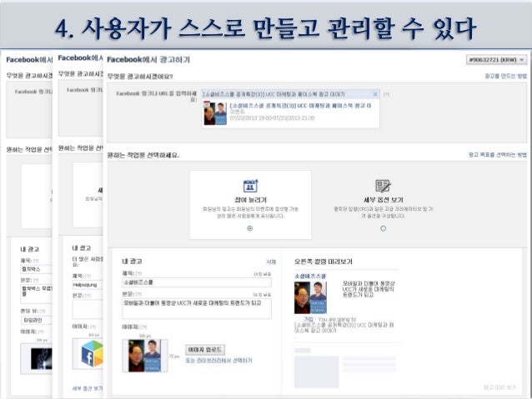Click the [?] help icon next to 제목 in front window
This screenshot has height=399, width=532.
(138, 273)
